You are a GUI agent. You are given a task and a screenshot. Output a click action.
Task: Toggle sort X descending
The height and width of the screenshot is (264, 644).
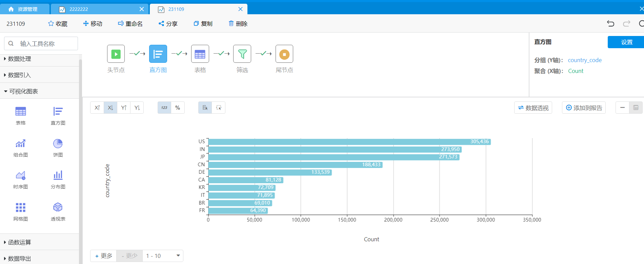coord(110,108)
